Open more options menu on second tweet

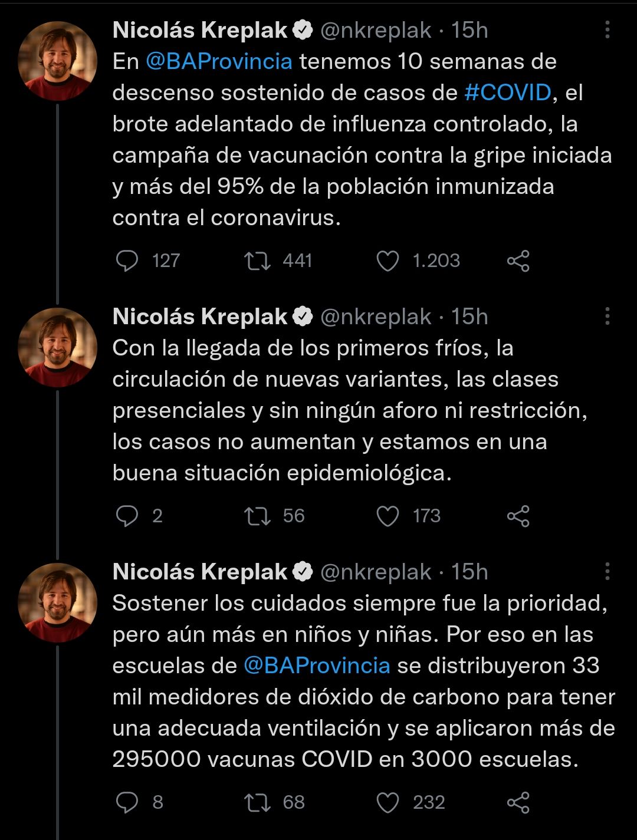(607, 317)
